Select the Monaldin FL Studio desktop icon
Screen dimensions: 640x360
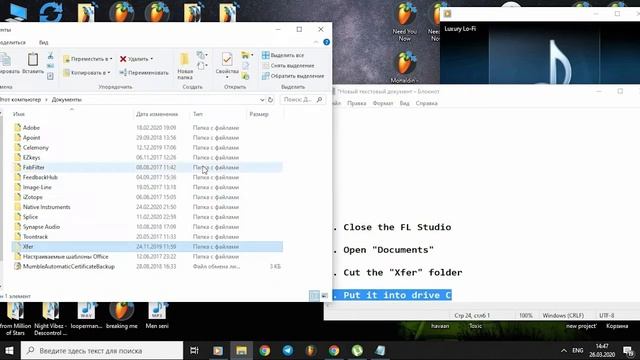point(404,67)
